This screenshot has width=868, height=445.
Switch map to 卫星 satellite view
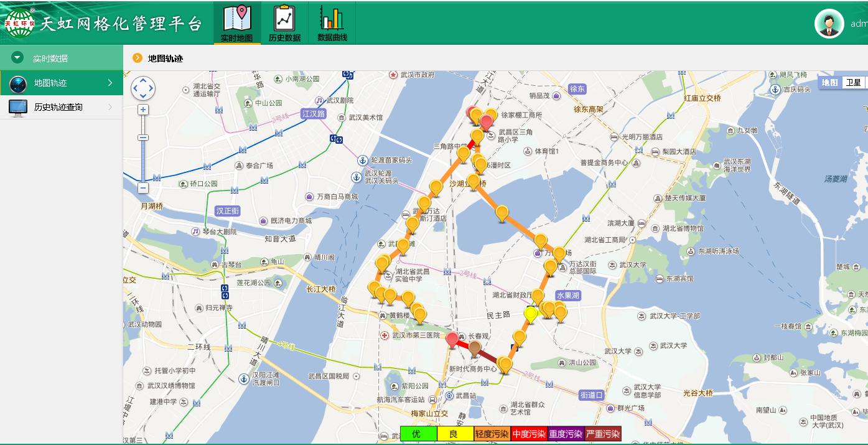[853, 83]
